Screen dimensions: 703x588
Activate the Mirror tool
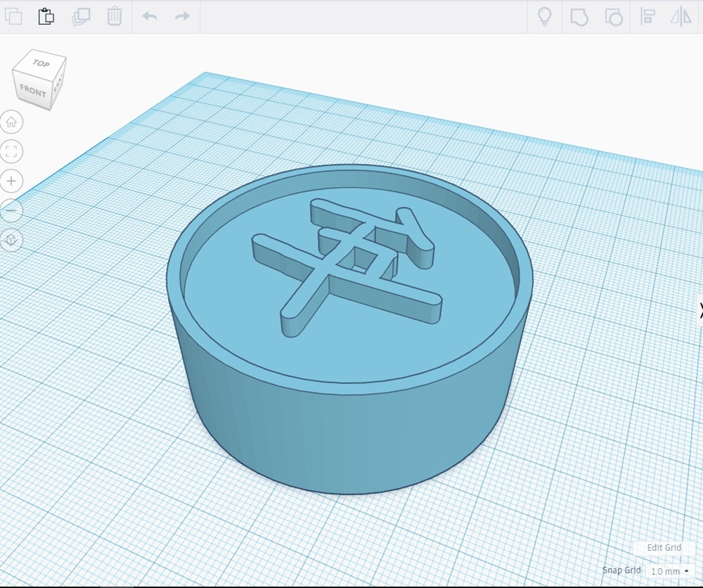point(681,17)
